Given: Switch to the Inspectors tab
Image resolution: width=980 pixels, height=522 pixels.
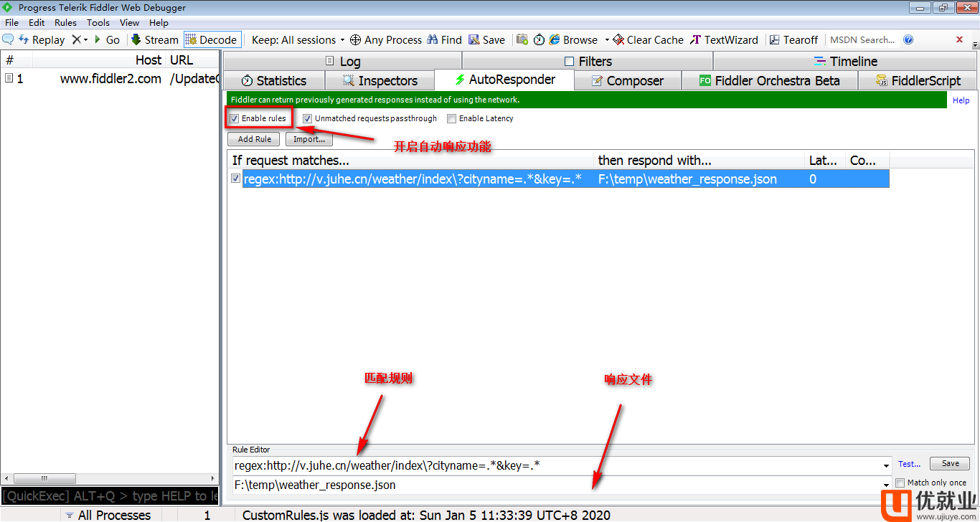Looking at the screenshot, I should click(380, 80).
